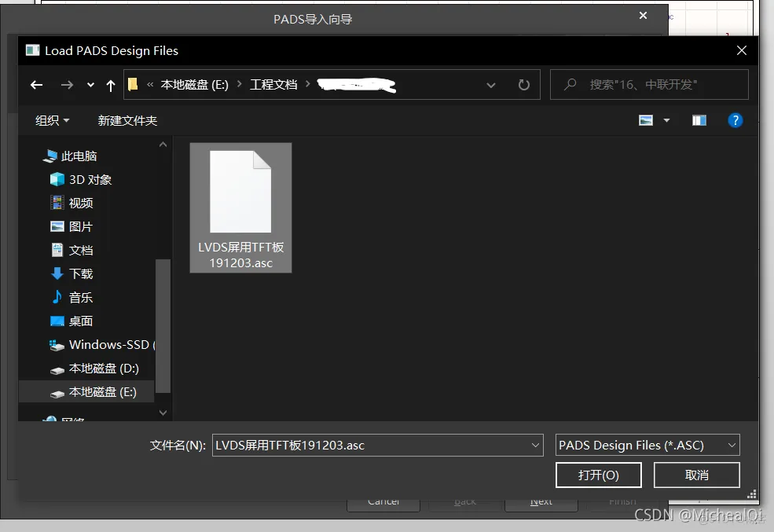Click the sidebar scroll down arrow
The image size is (774, 532).
pos(163,413)
